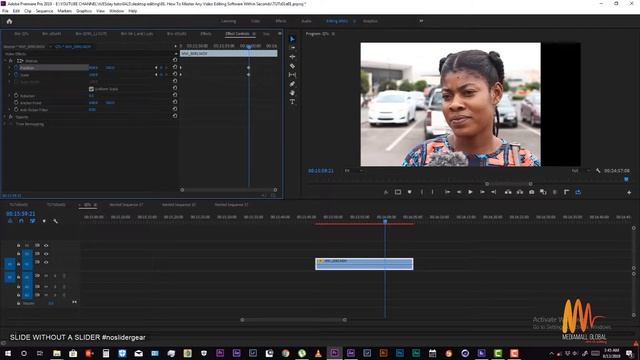Go to previous Position keyframe arrow
The image size is (640, 360).
tap(156, 68)
